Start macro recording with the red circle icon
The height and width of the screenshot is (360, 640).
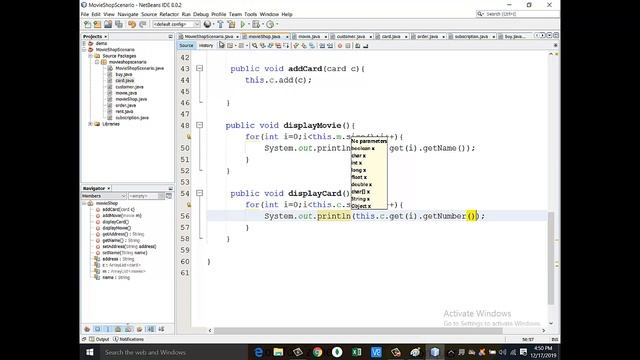(340, 46)
